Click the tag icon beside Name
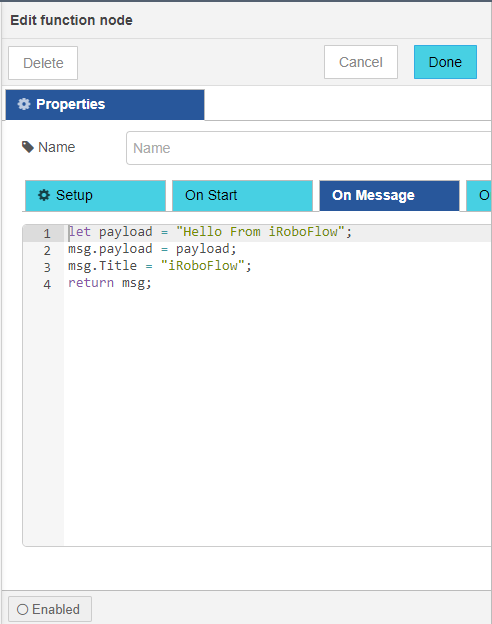Screen dimensions: 492x624 [x=27, y=147]
